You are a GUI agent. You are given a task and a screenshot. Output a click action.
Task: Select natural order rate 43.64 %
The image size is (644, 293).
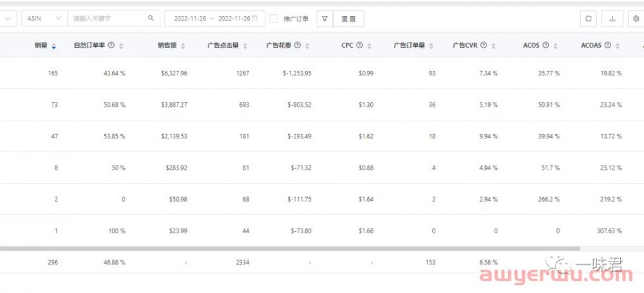[x=115, y=73]
